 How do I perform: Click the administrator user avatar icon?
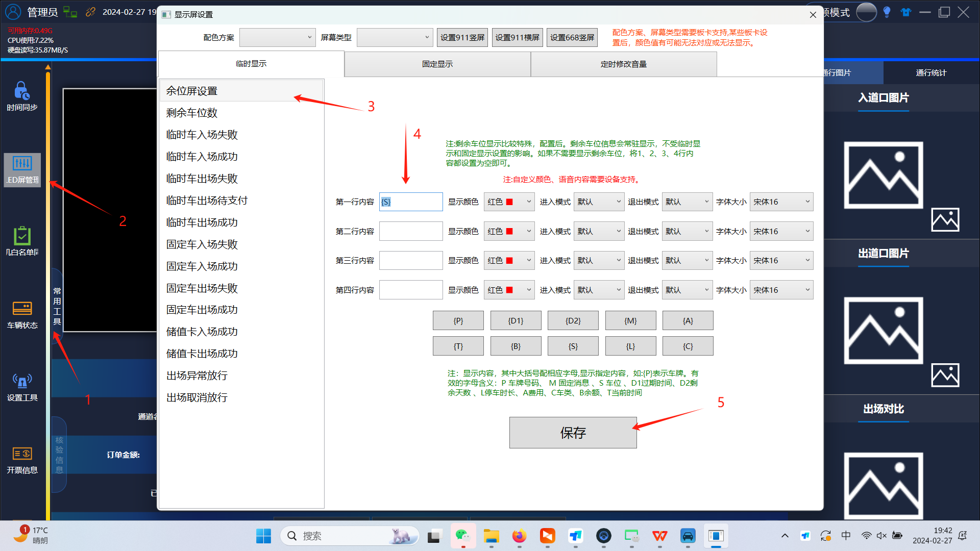click(x=13, y=12)
